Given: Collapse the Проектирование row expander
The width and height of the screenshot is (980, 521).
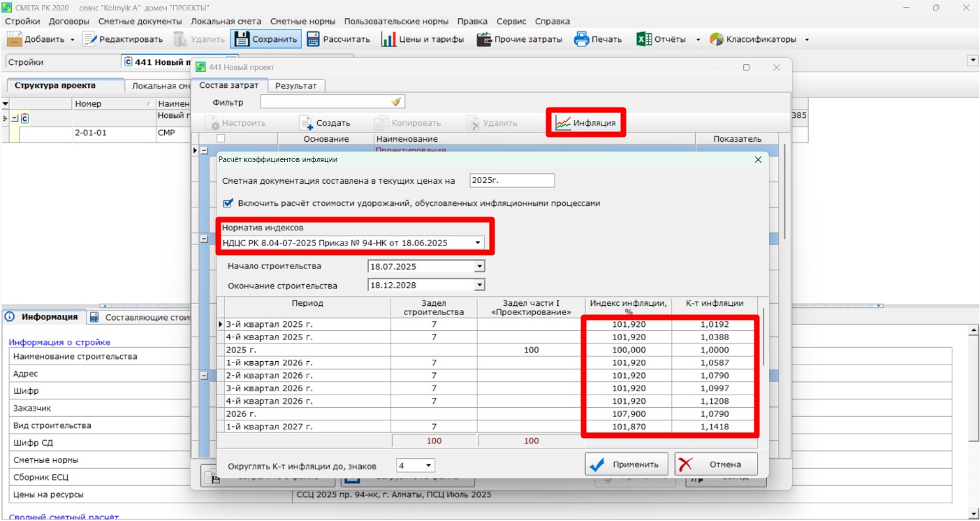Looking at the screenshot, I should pyautogui.click(x=205, y=150).
